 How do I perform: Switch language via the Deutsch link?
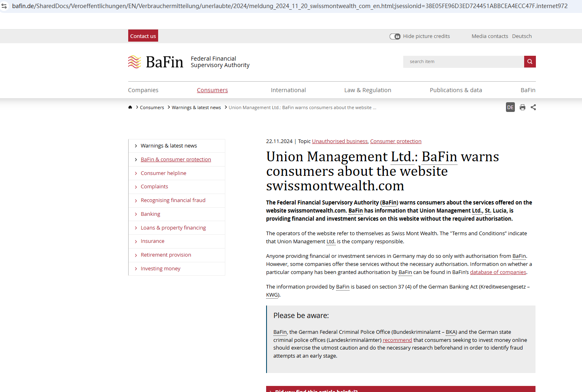(522, 36)
